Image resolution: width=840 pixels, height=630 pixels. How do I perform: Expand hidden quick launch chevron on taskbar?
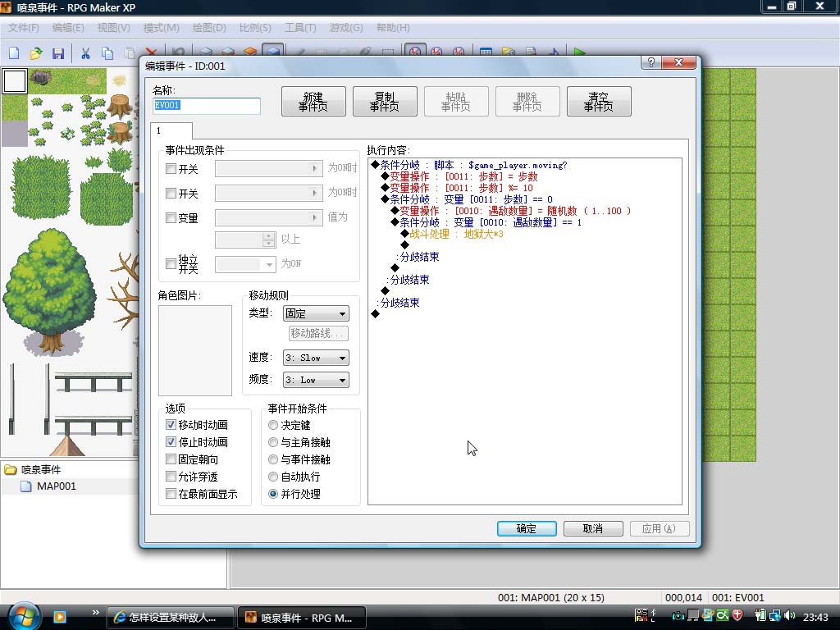pos(95,612)
